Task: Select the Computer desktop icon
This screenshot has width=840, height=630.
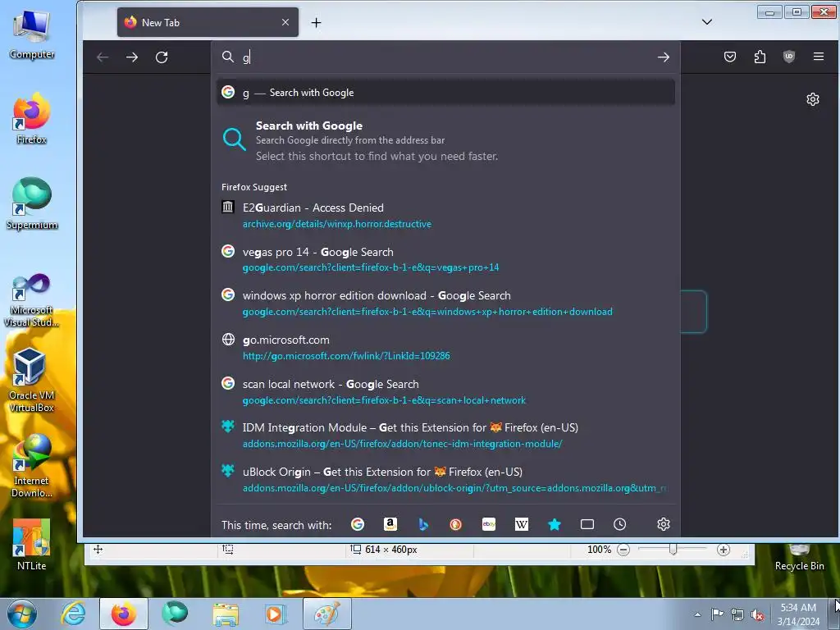Action: [x=32, y=34]
